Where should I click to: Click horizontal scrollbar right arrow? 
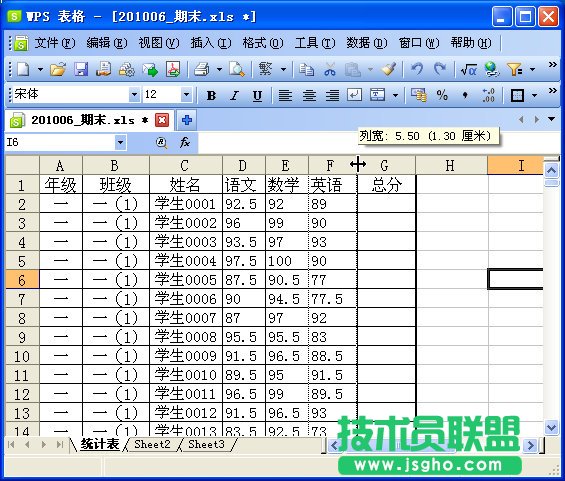[530, 446]
